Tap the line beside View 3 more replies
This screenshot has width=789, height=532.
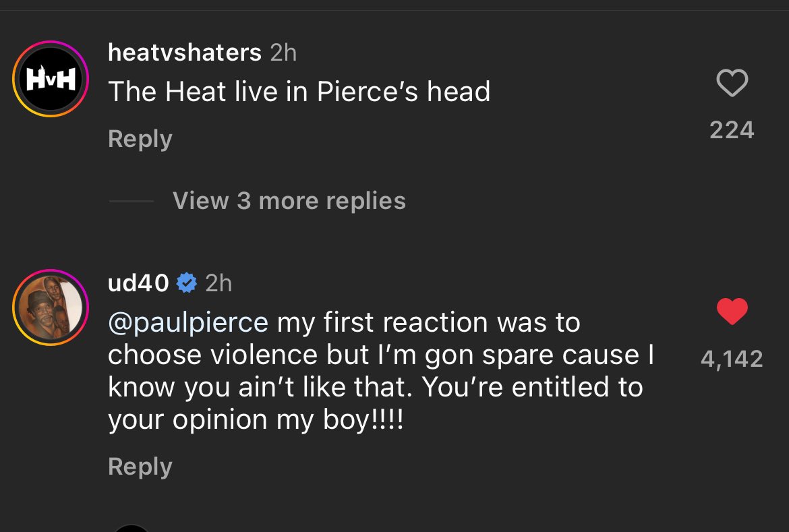point(131,201)
